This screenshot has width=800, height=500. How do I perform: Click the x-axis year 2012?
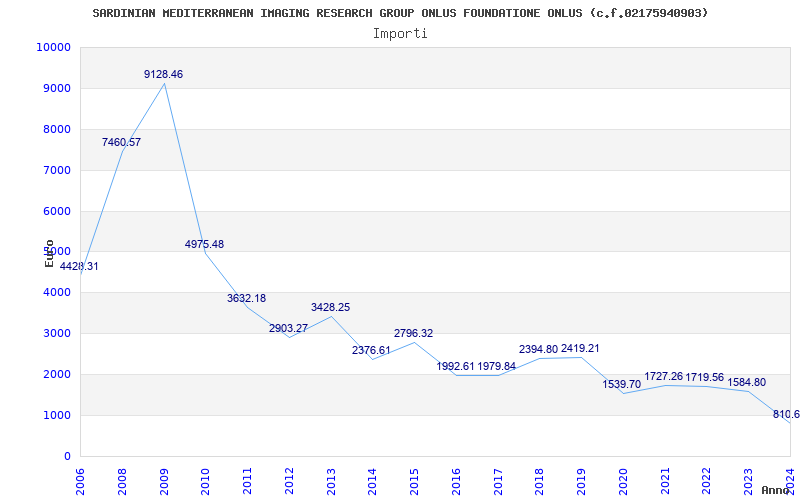coord(289,481)
